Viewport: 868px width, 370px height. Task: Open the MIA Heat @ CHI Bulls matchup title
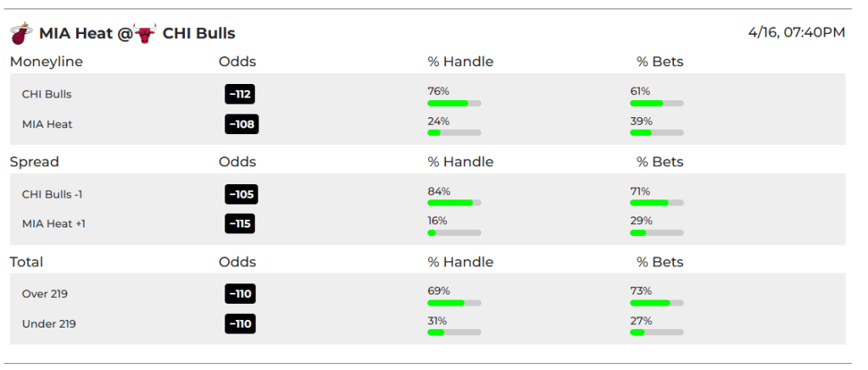click(x=136, y=33)
